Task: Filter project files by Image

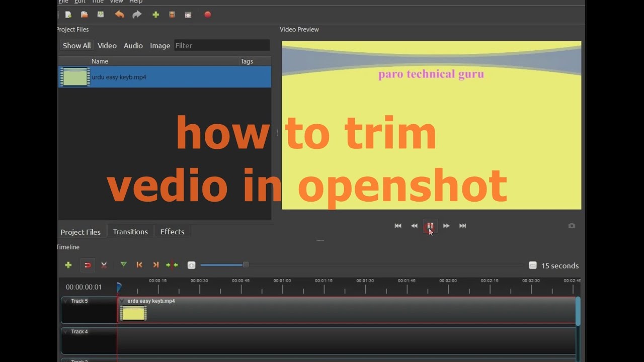Action: [160, 45]
